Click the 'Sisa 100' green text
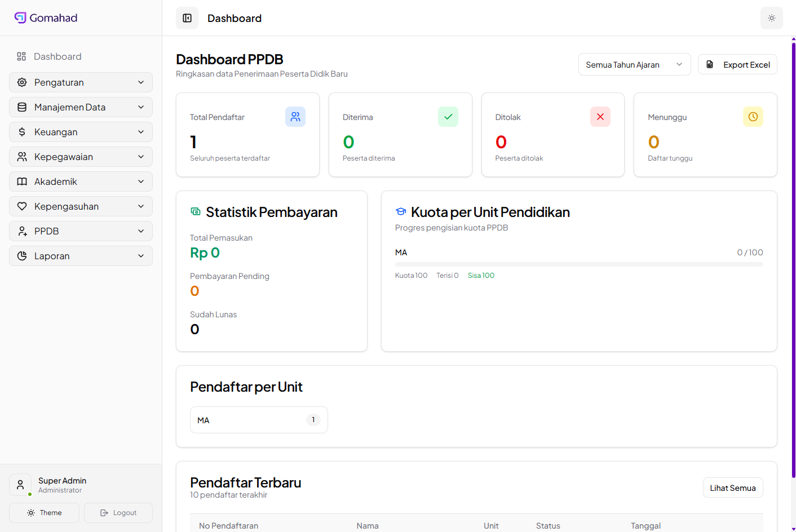The height and width of the screenshot is (532, 796). (x=481, y=276)
